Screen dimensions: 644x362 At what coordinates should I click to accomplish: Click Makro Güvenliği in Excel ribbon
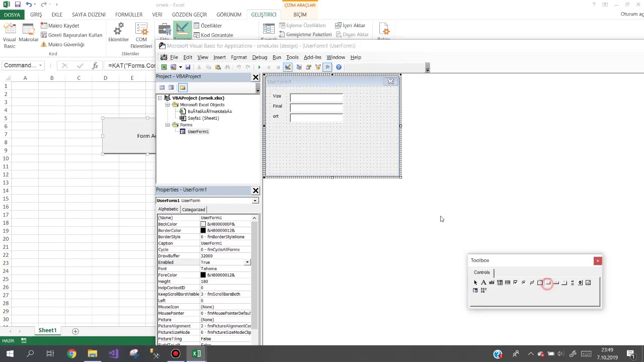(x=62, y=44)
